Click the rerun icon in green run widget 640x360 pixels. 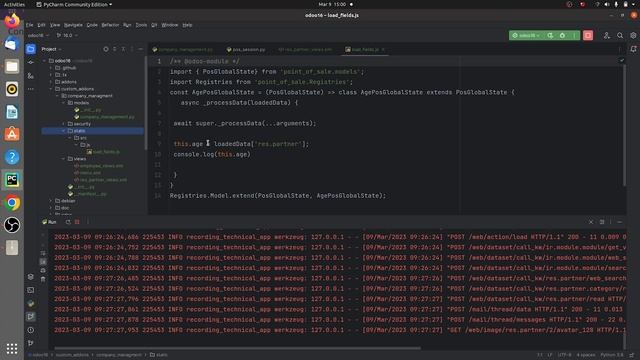tap(550, 36)
